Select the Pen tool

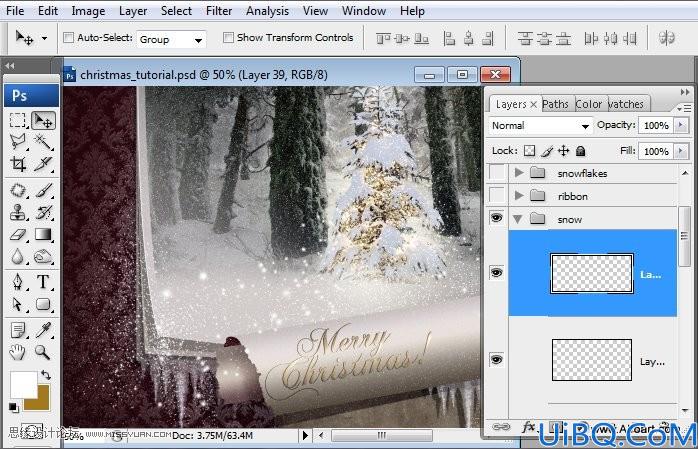18,281
